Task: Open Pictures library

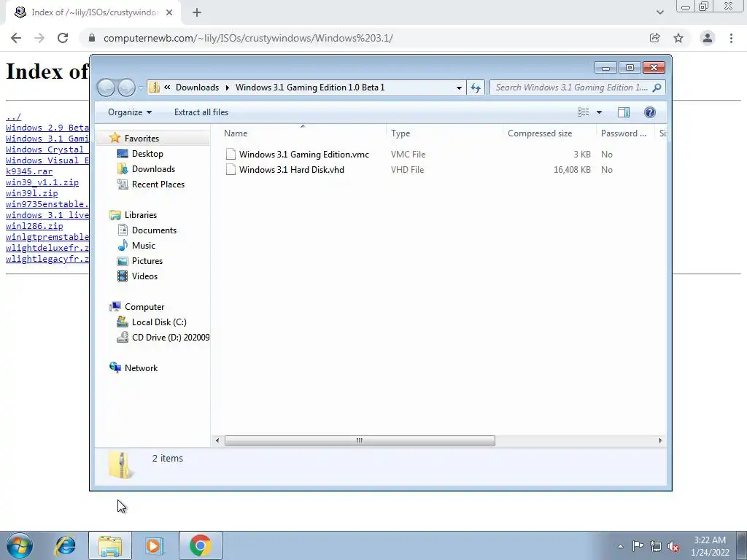Action: 147,261
